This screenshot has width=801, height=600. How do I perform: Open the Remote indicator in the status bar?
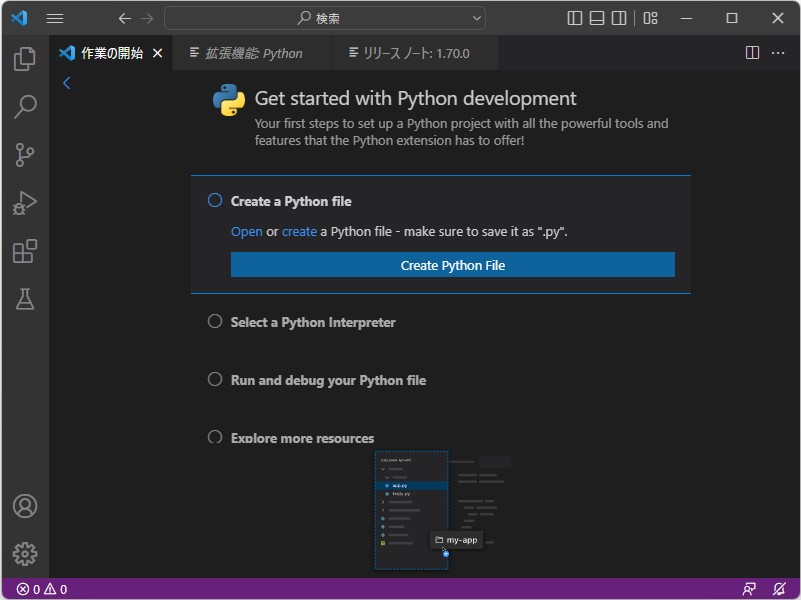click(748, 589)
